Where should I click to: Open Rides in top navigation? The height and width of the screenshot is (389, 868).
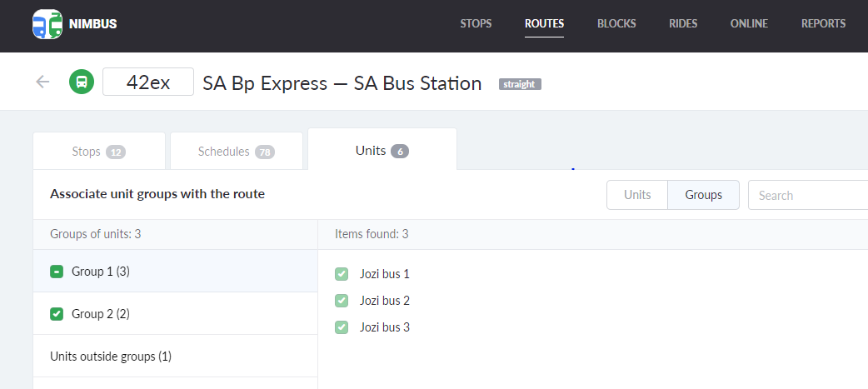pos(683,23)
